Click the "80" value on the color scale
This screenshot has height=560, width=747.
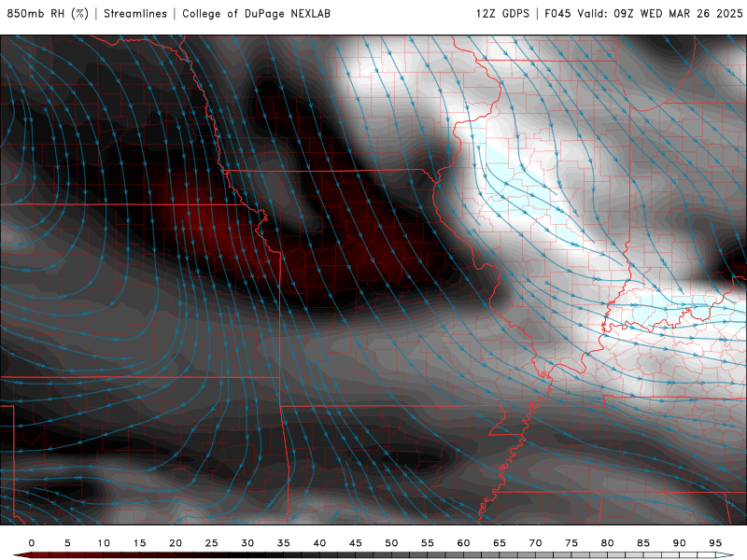pos(608,543)
